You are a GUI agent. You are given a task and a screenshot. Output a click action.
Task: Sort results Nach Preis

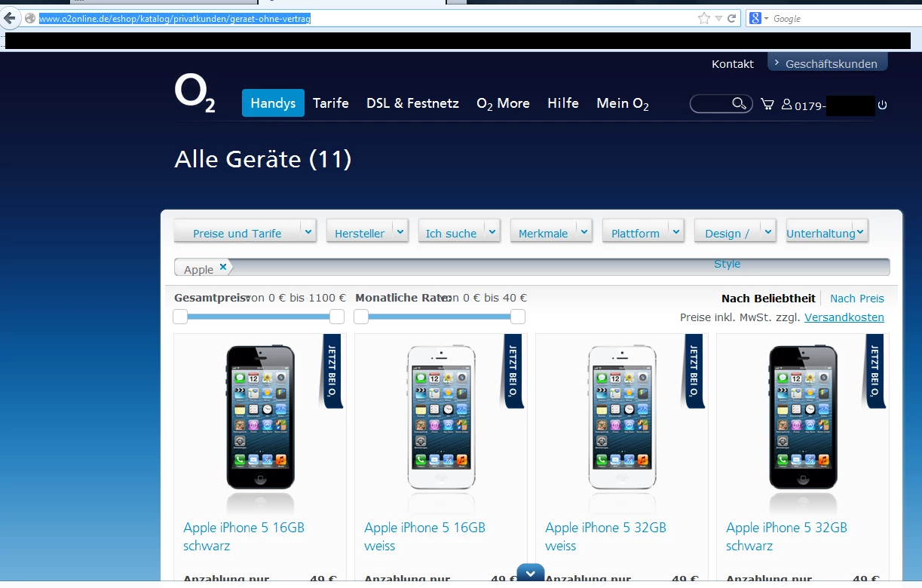(857, 299)
